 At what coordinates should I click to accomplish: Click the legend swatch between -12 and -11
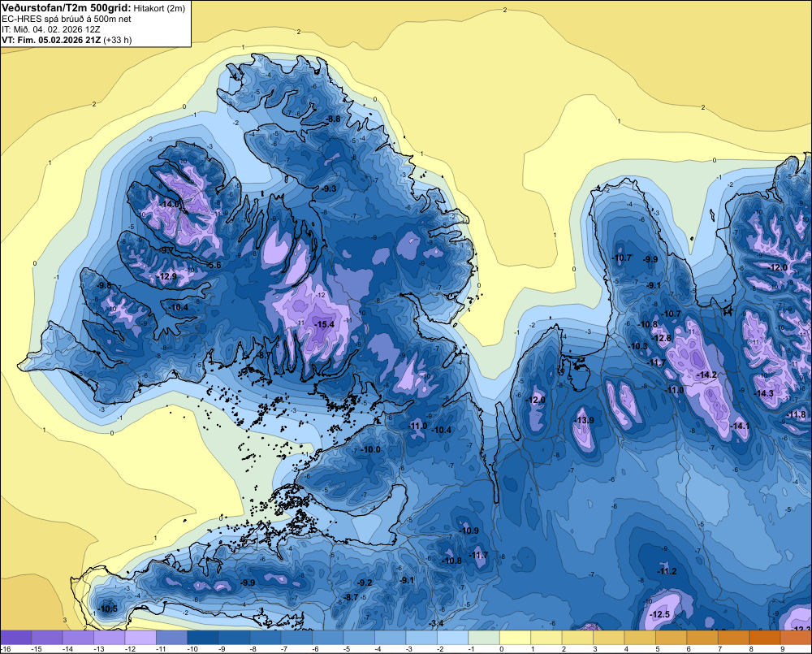point(140,638)
